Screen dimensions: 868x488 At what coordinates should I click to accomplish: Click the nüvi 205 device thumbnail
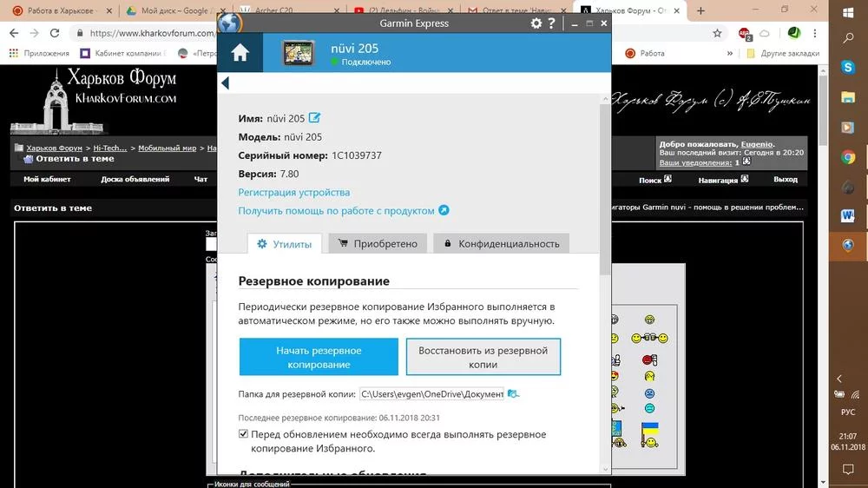coord(298,53)
